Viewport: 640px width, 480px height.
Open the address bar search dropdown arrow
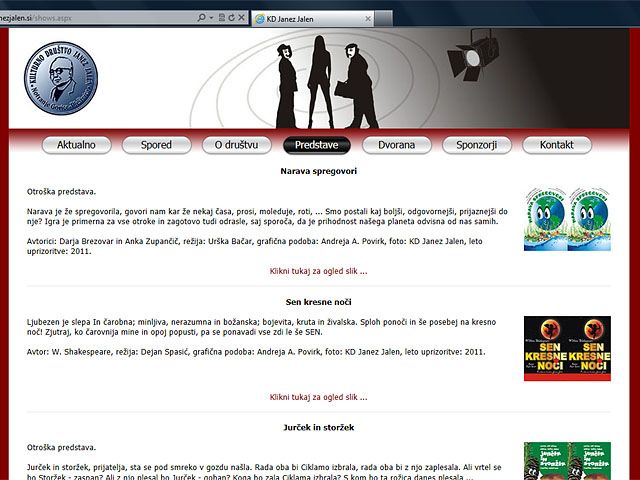coord(211,18)
